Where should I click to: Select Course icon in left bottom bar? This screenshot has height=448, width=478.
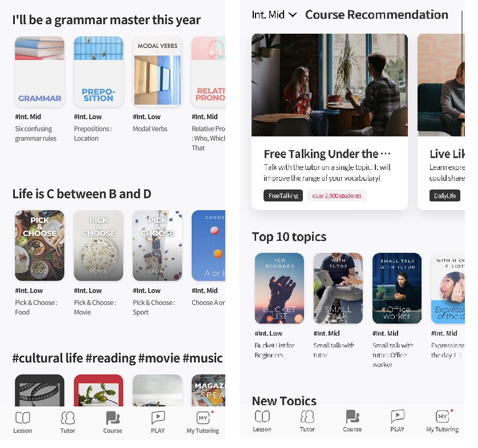pyautogui.click(x=112, y=422)
